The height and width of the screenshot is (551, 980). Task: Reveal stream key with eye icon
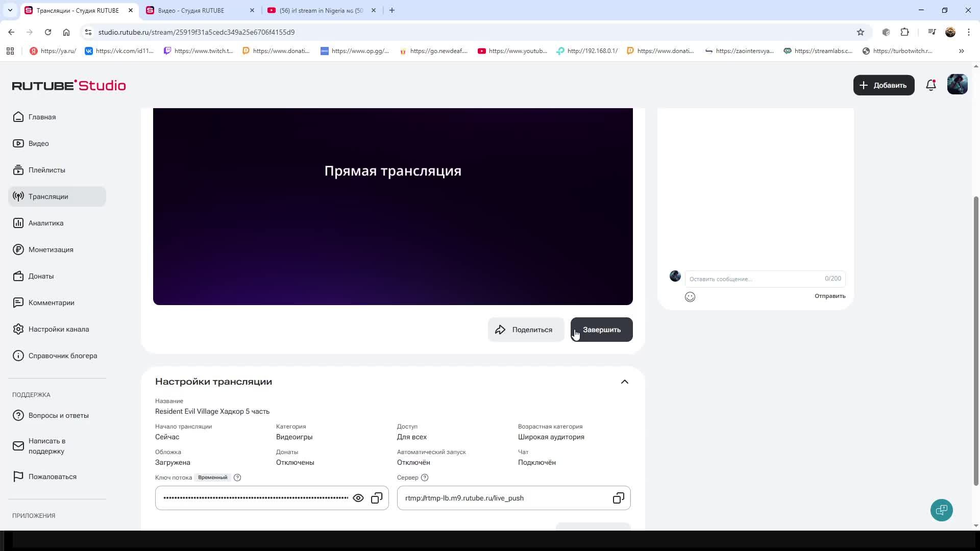pyautogui.click(x=358, y=498)
